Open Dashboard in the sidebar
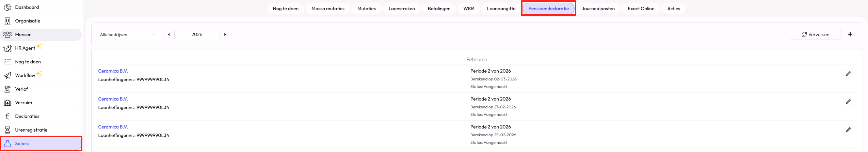The image size is (868, 152). pos(27,7)
